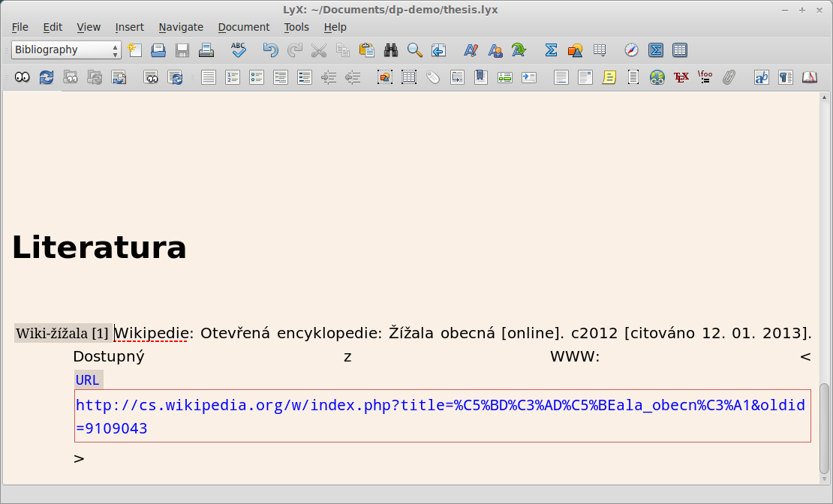The image size is (833, 504).
Task: Apply a numbered list
Action: point(233,77)
